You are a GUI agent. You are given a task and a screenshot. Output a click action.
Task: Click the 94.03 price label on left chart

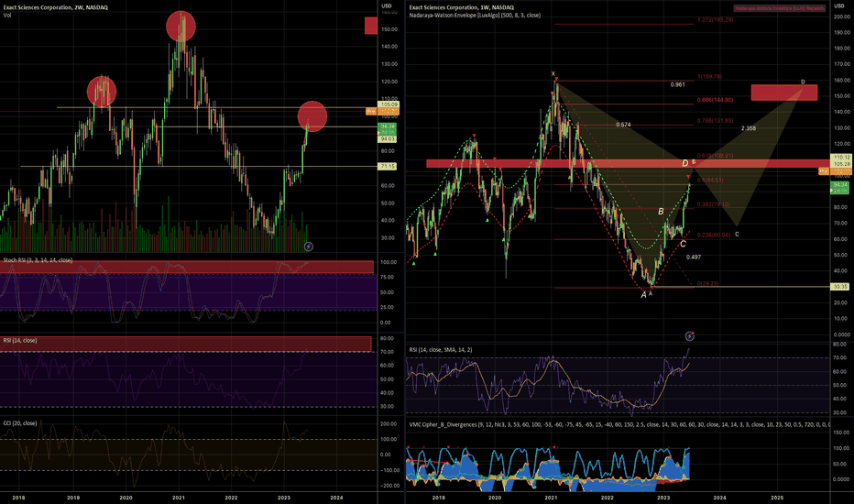click(x=388, y=139)
